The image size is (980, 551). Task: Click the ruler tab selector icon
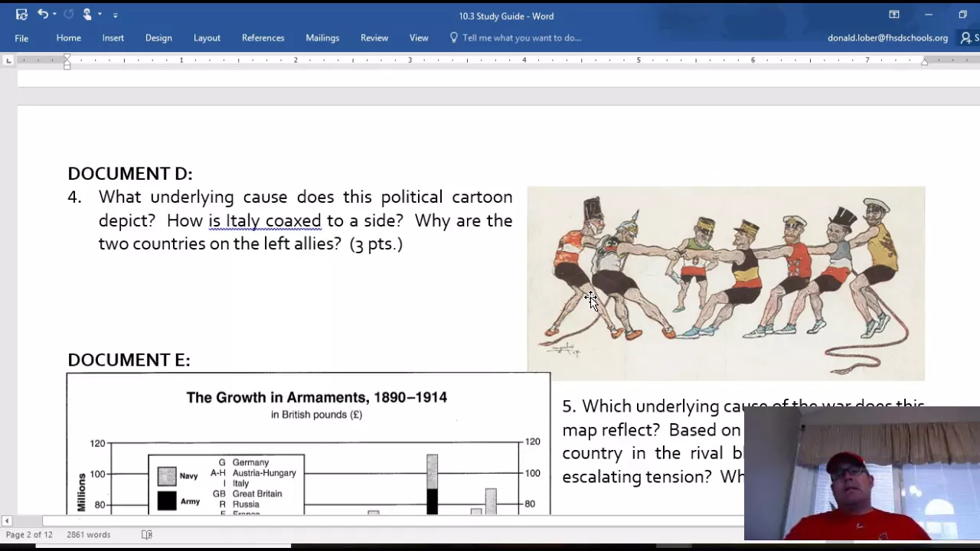coord(8,60)
